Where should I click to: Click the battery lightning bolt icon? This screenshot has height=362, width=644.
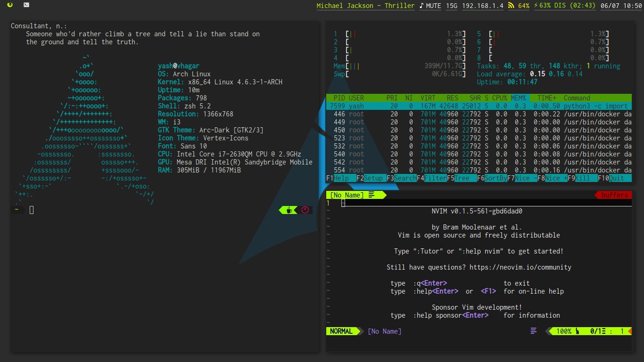click(536, 6)
